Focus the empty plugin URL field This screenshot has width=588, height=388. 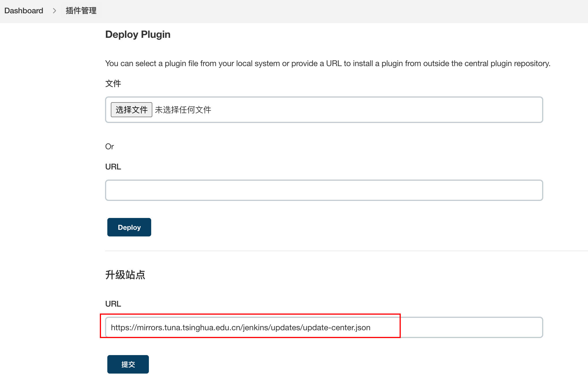pos(324,190)
